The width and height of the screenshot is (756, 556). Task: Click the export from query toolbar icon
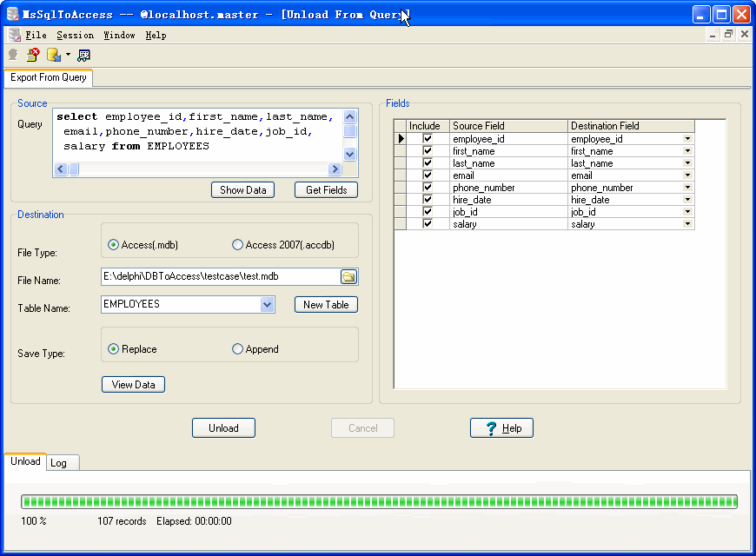[x=54, y=55]
